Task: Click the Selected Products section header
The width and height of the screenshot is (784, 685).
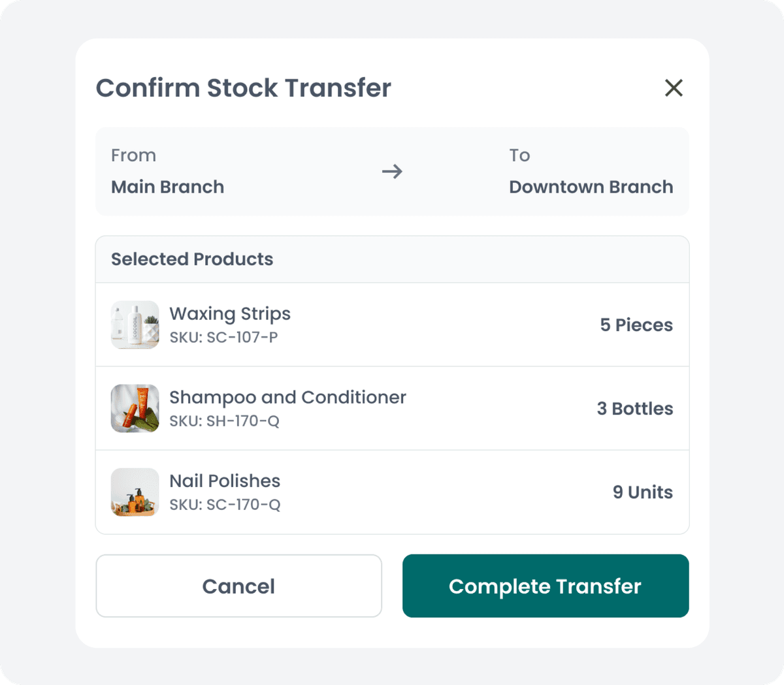Action: pos(192,259)
